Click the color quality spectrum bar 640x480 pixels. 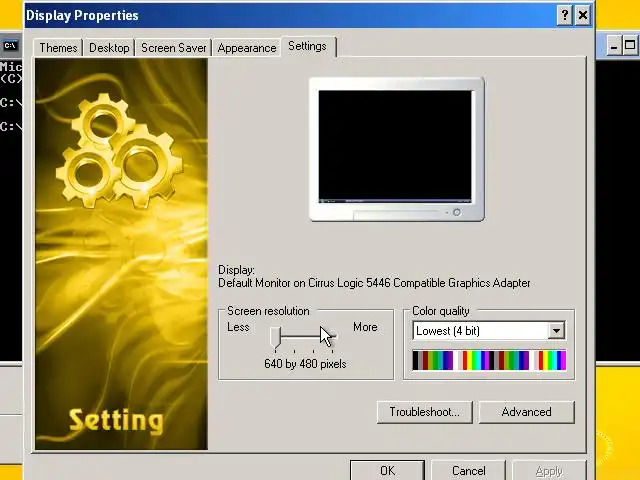point(489,360)
